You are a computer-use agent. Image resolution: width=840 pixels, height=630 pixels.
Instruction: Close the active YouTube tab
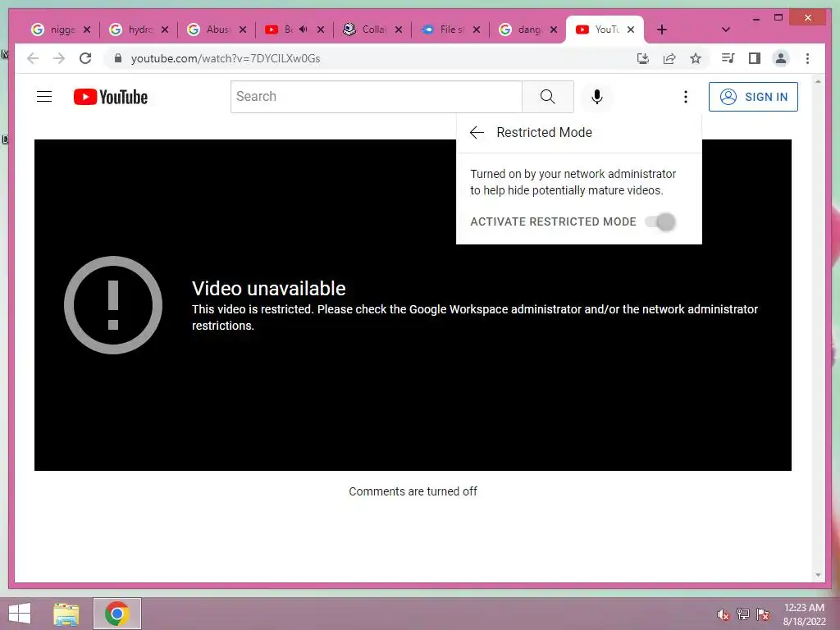[631, 30]
